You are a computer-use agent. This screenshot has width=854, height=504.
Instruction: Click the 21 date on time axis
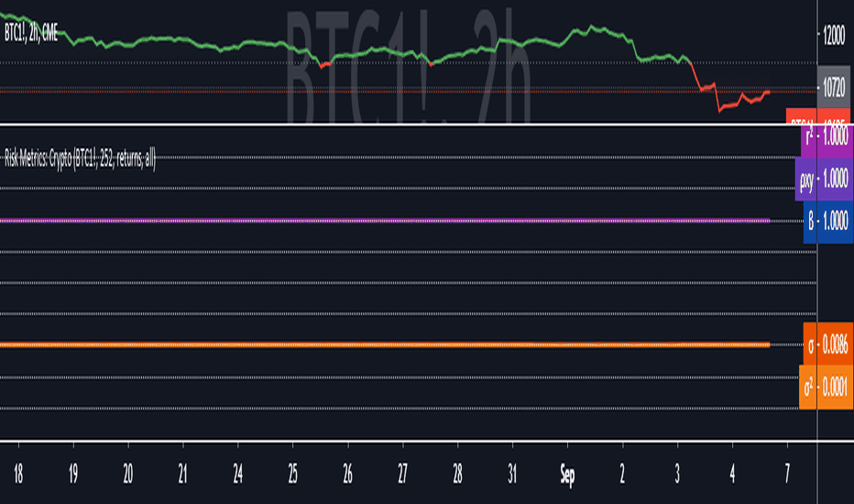(x=182, y=475)
